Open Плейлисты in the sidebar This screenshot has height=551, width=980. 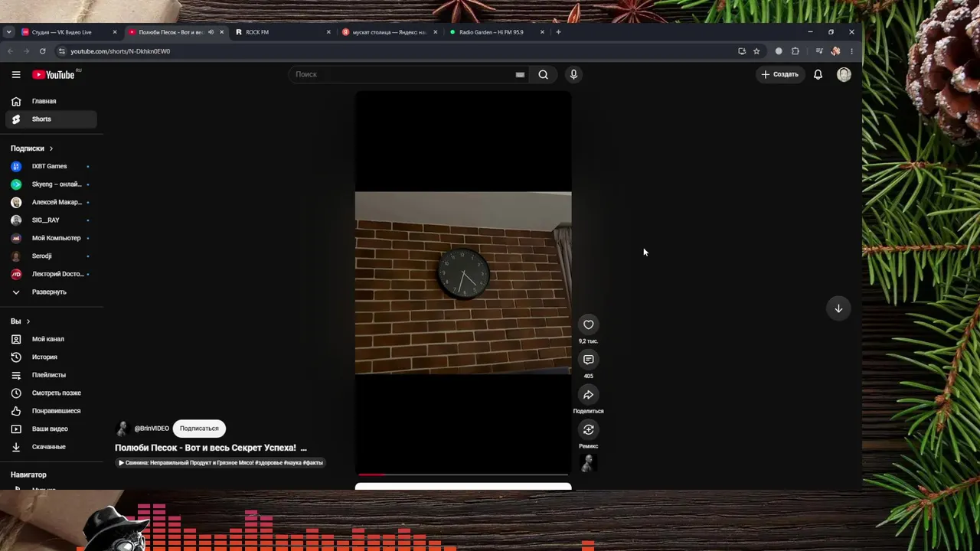(x=51, y=375)
